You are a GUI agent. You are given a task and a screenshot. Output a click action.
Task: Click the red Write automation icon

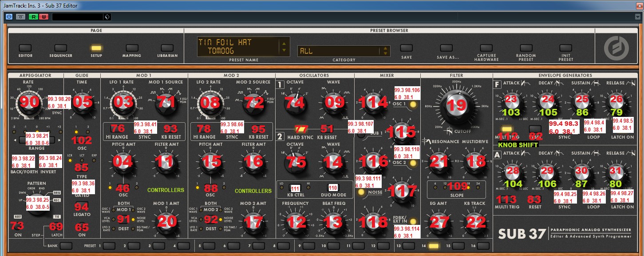(x=43, y=17)
